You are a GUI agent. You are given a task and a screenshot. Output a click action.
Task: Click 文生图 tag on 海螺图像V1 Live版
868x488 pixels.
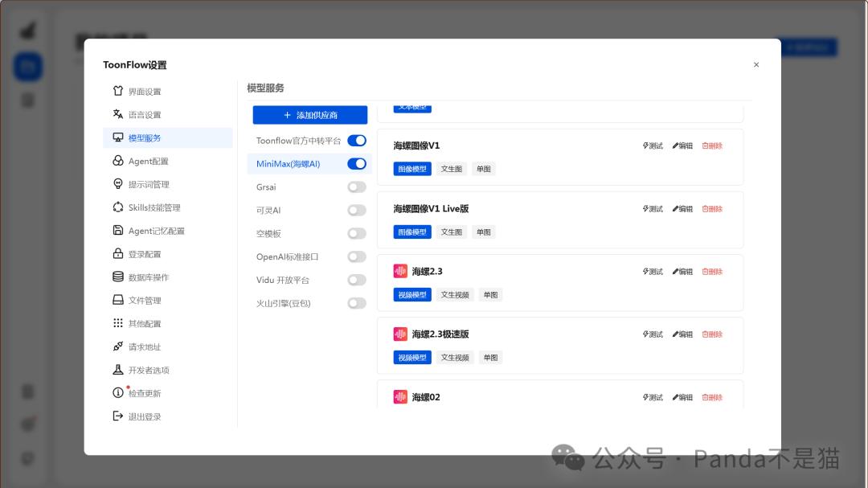click(x=451, y=232)
